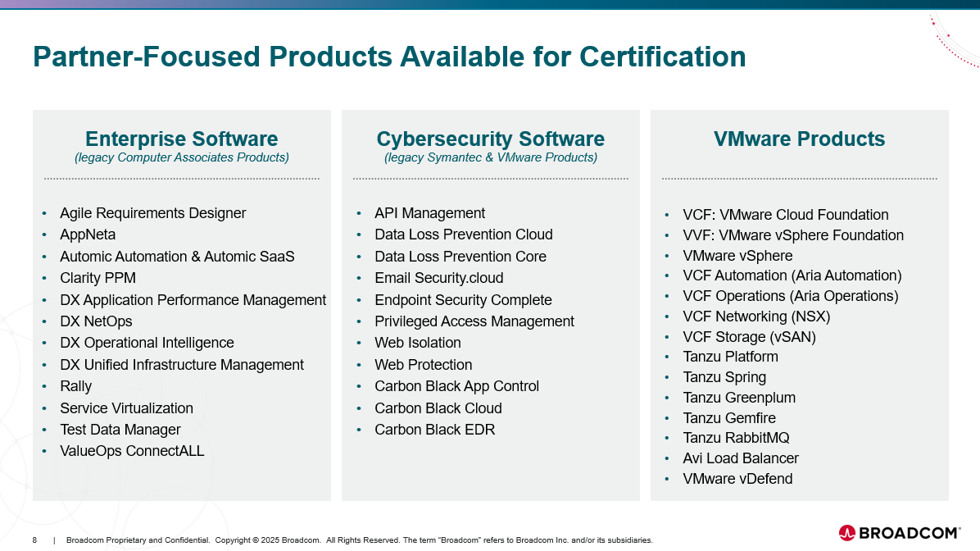Viewport: 980px width, 551px height.
Task: Select 'VVF: VMware vSphere Foundation'
Action: tap(793, 235)
